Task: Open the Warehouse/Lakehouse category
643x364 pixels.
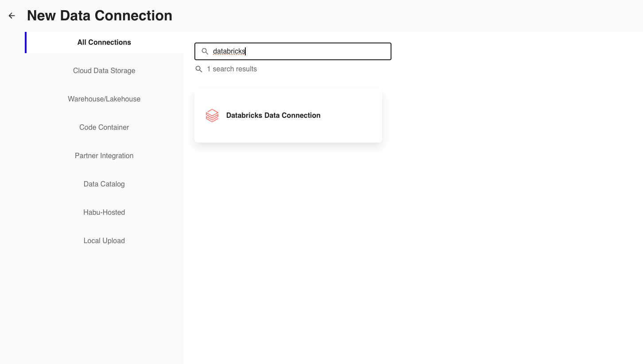Action: pos(104,99)
